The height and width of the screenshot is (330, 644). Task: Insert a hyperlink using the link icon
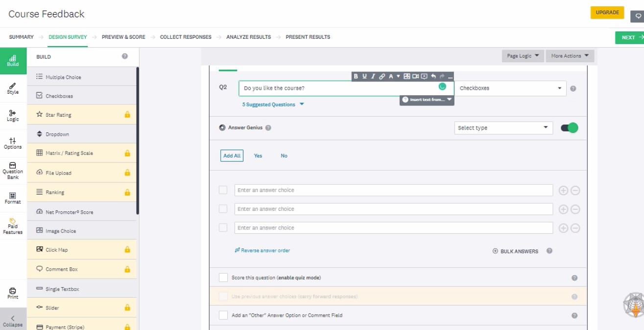coord(382,76)
